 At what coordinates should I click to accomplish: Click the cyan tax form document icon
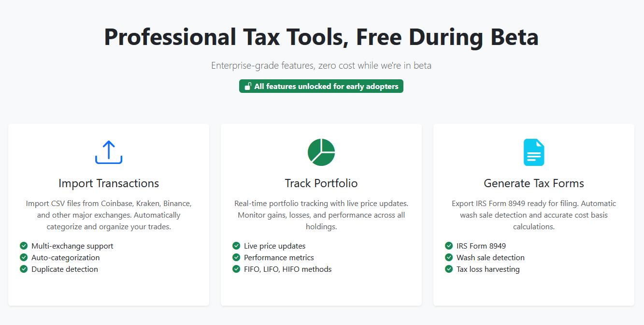click(533, 152)
